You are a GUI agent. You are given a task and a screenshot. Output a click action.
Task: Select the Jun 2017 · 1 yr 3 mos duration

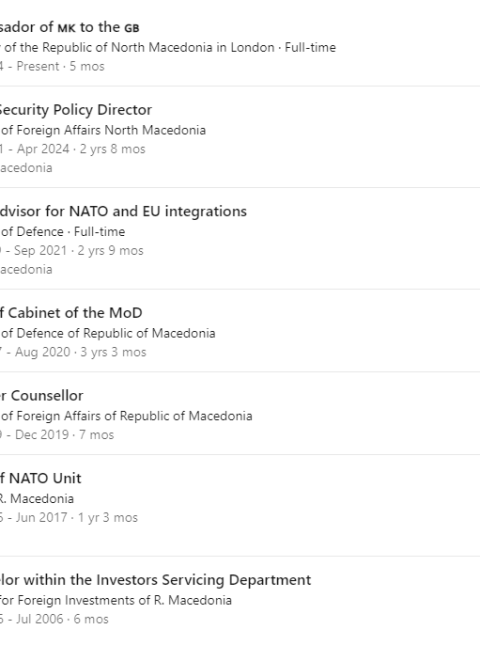69,517
